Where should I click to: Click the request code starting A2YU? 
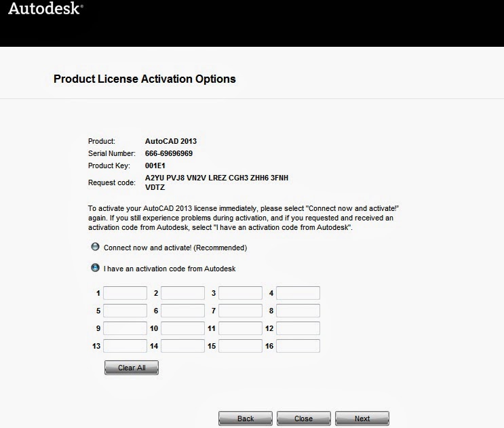tap(216, 182)
